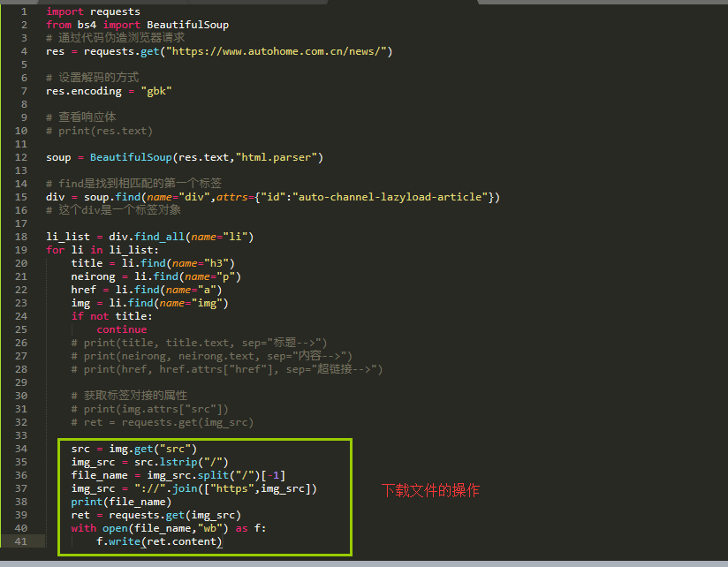Click the 'print(file_name)' line

click(x=121, y=502)
